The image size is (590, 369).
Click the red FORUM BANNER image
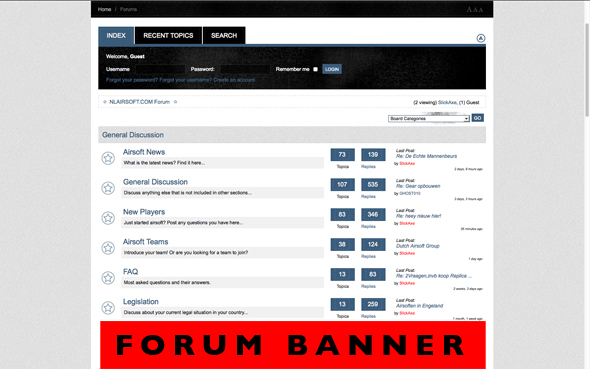(x=293, y=345)
